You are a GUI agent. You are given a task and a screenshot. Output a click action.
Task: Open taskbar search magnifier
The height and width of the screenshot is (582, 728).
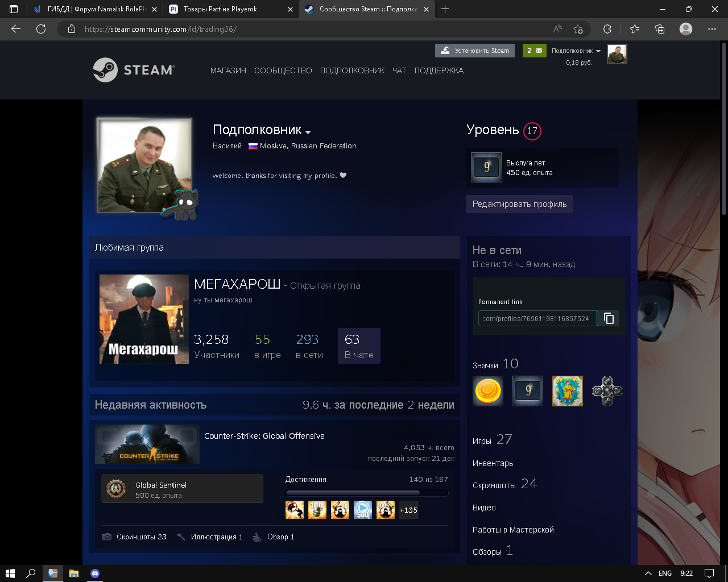pyautogui.click(x=31, y=573)
